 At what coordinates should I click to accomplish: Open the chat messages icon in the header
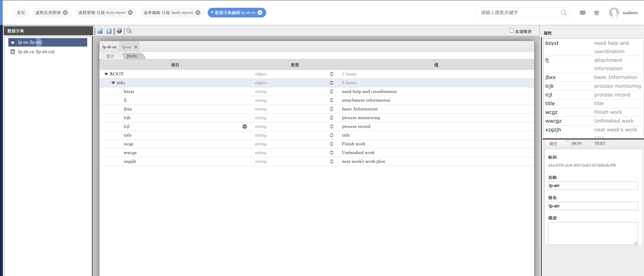tap(582, 13)
